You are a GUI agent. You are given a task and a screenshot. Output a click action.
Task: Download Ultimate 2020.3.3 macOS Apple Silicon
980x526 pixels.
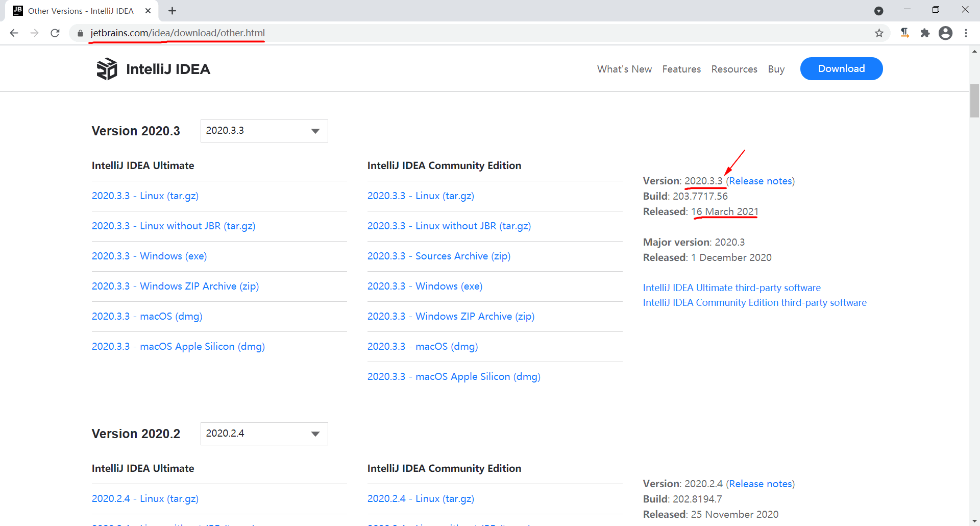click(x=178, y=346)
